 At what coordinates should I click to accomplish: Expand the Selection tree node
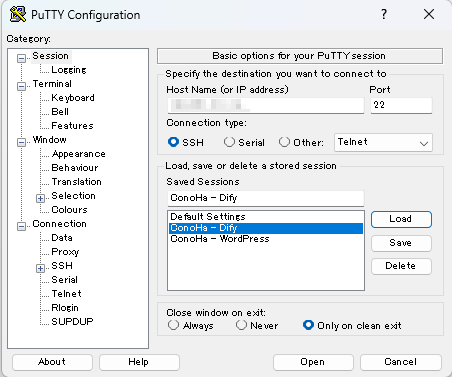[x=40, y=198]
